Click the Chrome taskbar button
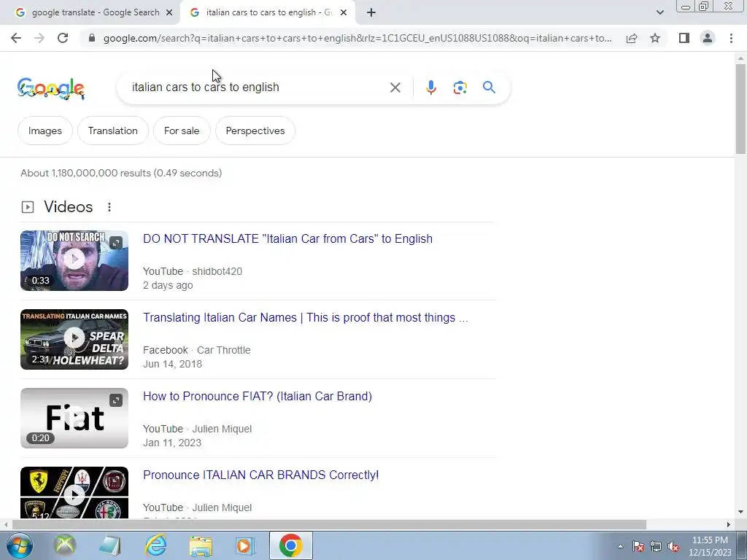This screenshot has width=747, height=560. (x=291, y=545)
